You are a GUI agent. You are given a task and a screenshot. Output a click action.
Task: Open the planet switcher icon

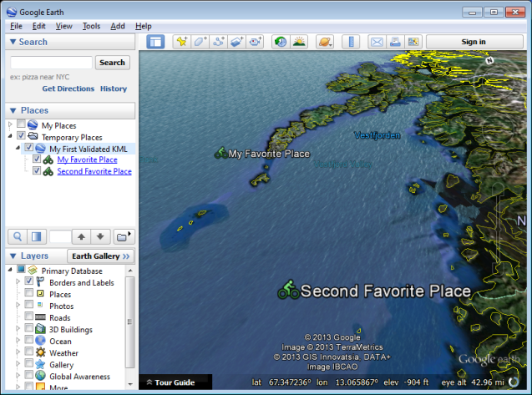point(324,42)
